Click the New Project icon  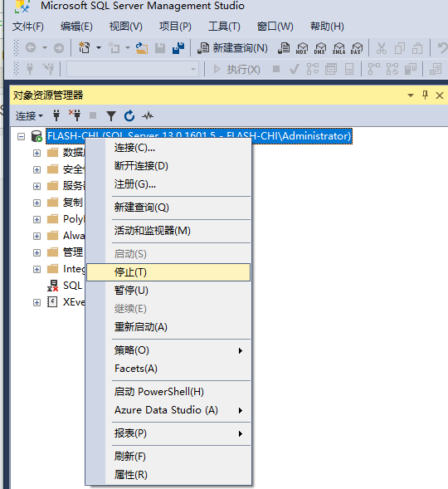84,47
